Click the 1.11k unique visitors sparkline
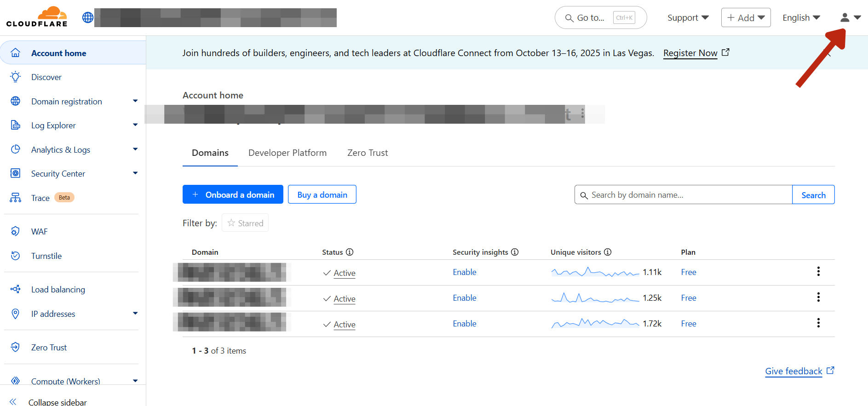The image size is (868, 406). [595, 272]
